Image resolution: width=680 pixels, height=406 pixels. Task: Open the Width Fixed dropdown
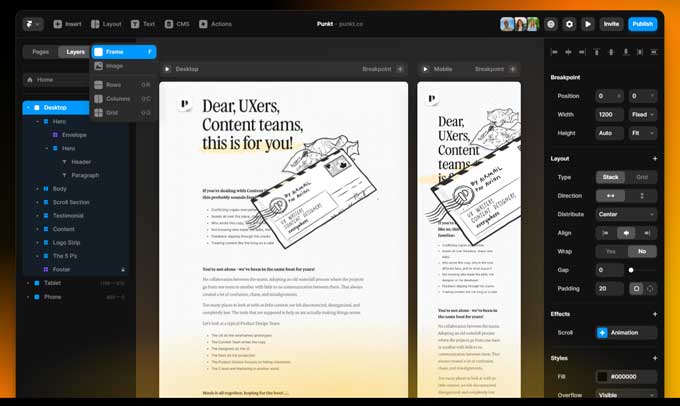click(x=642, y=114)
